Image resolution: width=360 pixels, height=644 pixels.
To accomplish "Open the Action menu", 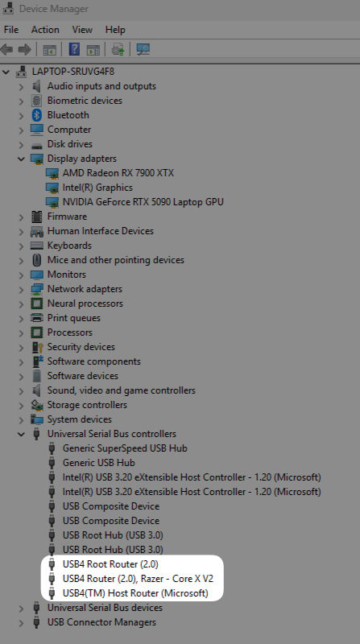I will pyautogui.click(x=45, y=30).
